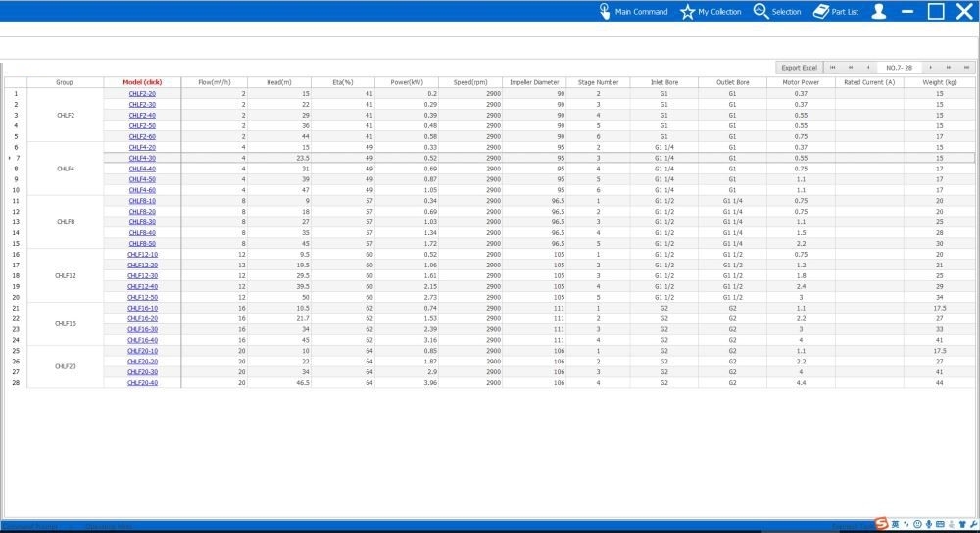The image size is (980, 533).
Task: Jump to first record arrow
Action: pyautogui.click(x=832, y=68)
